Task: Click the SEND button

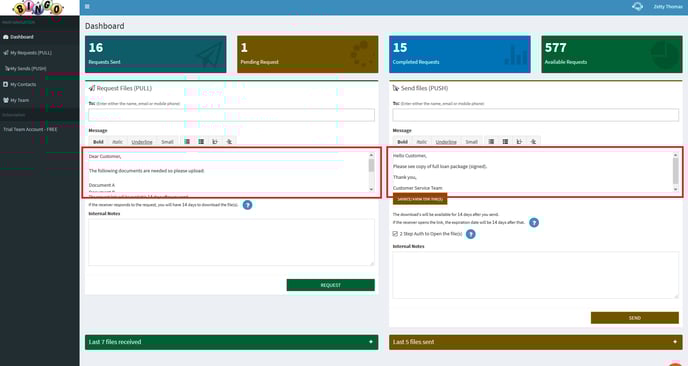Action: click(x=634, y=318)
